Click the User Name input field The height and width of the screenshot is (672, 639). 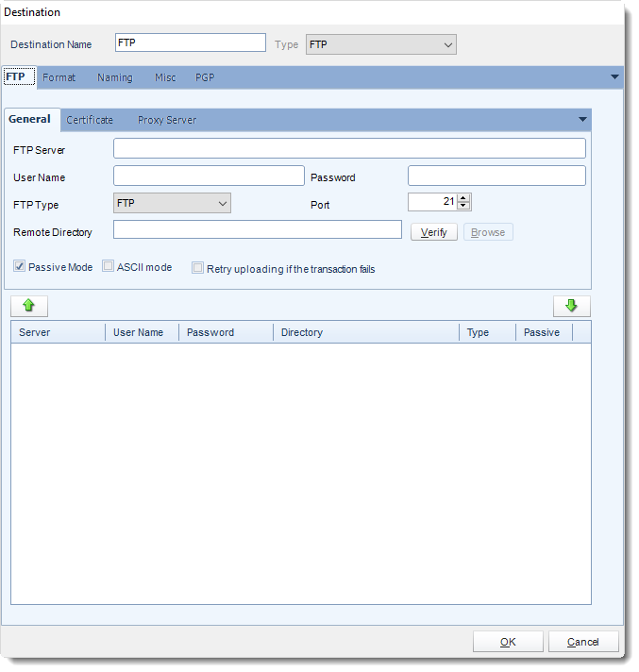tap(209, 176)
